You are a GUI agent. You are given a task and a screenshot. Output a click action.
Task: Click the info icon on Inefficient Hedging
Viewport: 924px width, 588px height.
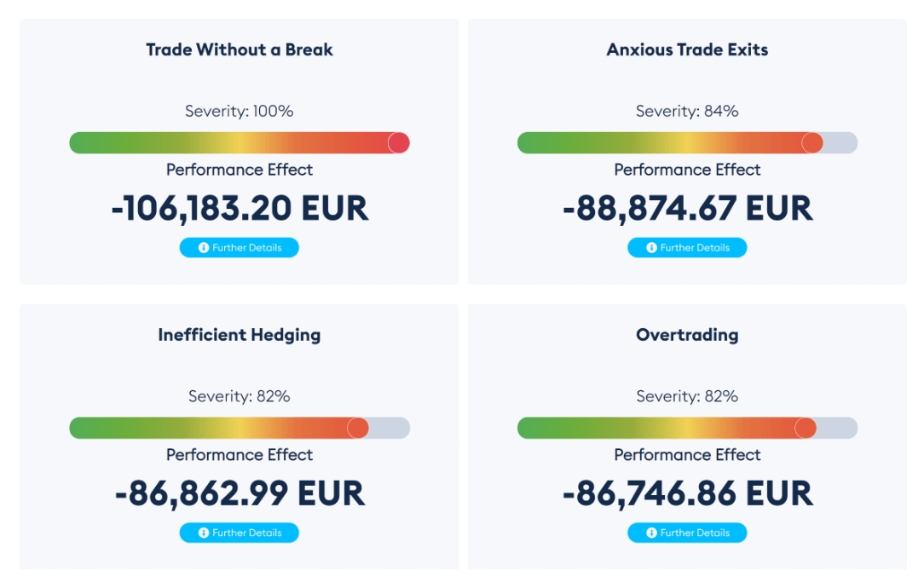(x=203, y=533)
